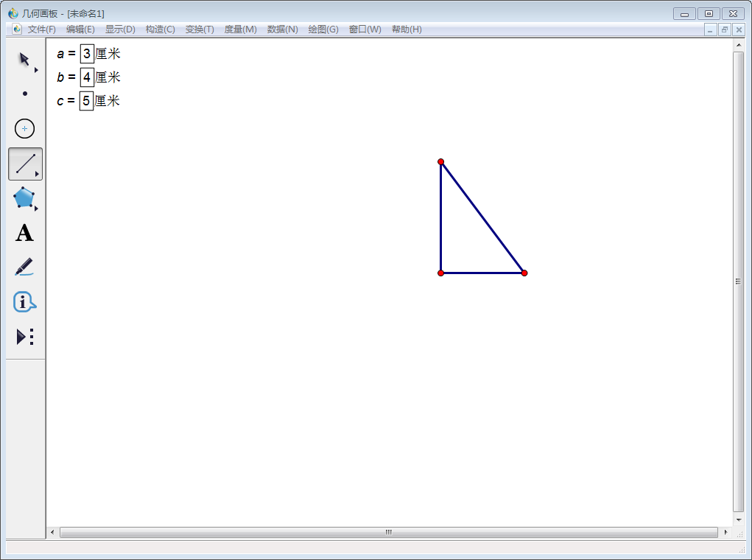
Task: Click the parameter a value box
Action: coord(87,54)
